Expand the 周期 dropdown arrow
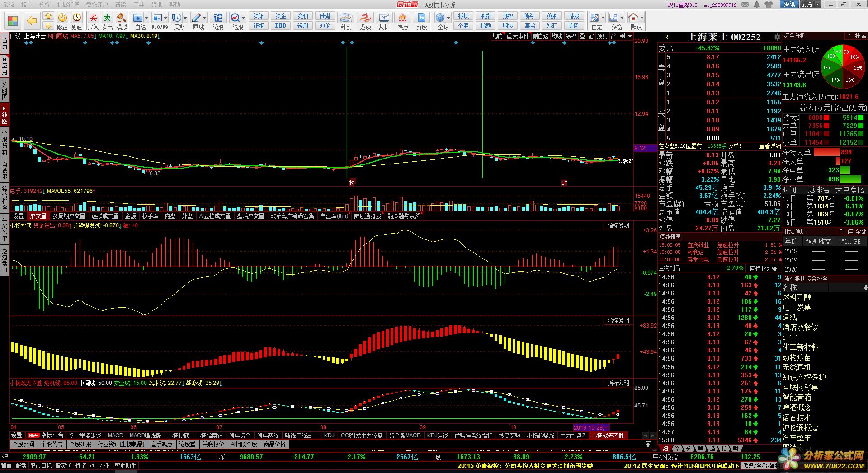The image size is (868, 473). (185, 18)
